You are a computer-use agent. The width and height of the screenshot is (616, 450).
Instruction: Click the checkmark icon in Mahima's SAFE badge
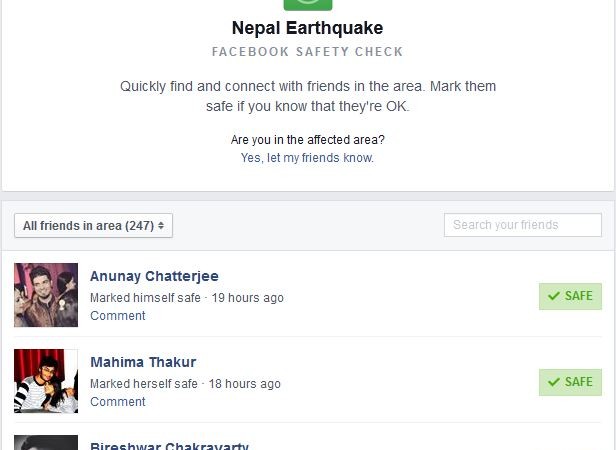[x=553, y=382]
